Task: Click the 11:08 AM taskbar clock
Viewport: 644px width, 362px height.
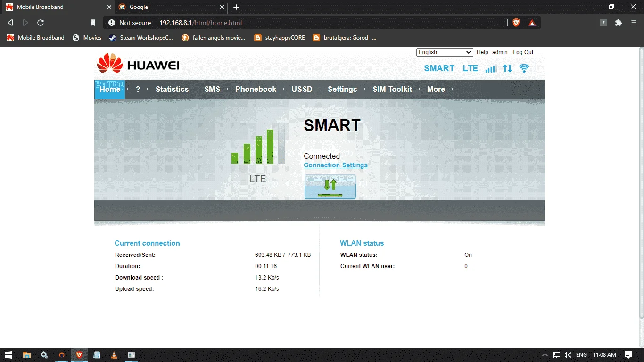Action: pyautogui.click(x=605, y=355)
